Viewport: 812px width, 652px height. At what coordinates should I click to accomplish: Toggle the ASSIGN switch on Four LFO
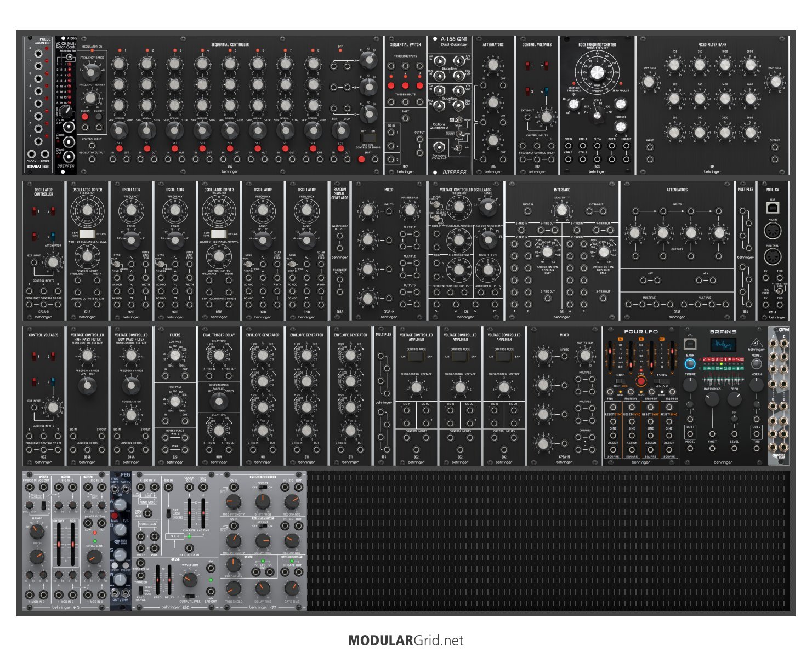pos(662,381)
